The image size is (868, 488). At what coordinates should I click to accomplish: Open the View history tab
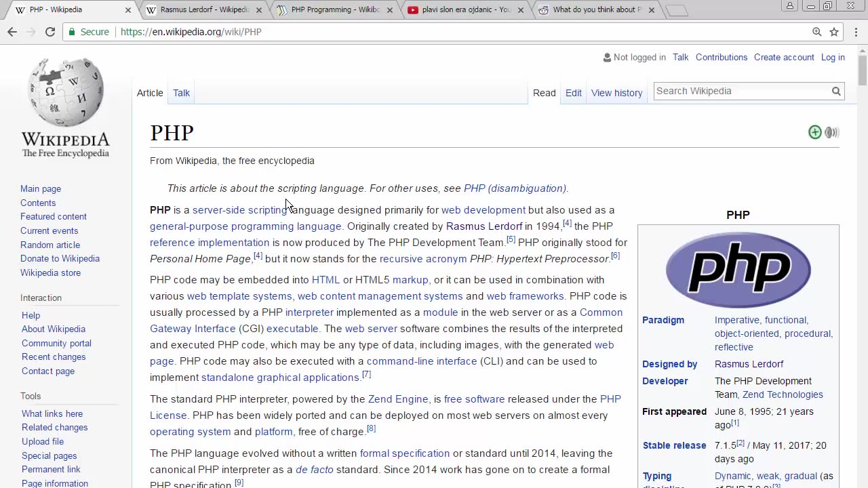(x=616, y=93)
